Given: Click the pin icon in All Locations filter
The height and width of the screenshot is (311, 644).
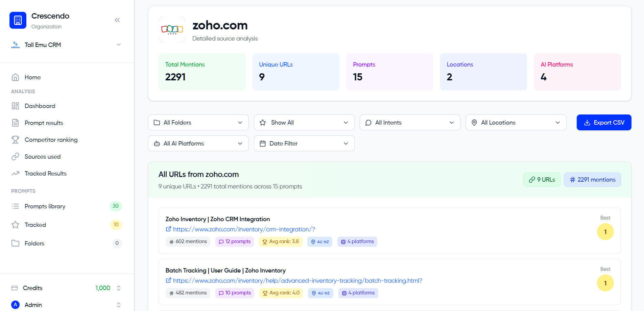Looking at the screenshot, I should pos(474,123).
